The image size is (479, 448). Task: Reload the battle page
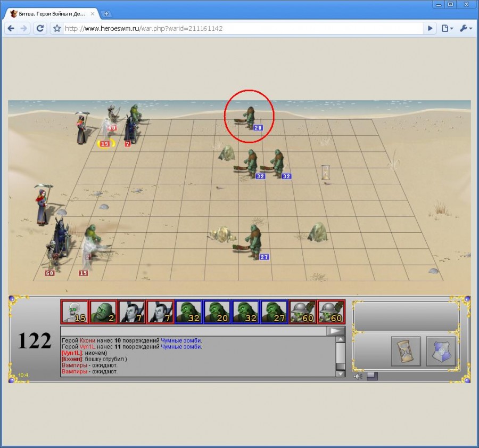pyautogui.click(x=40, y=28)
